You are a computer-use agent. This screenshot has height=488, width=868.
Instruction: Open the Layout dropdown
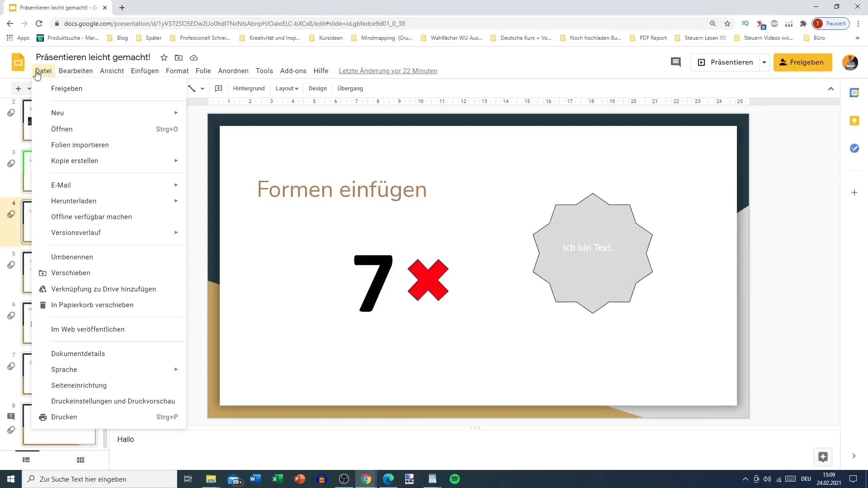(x=287, y=89)
